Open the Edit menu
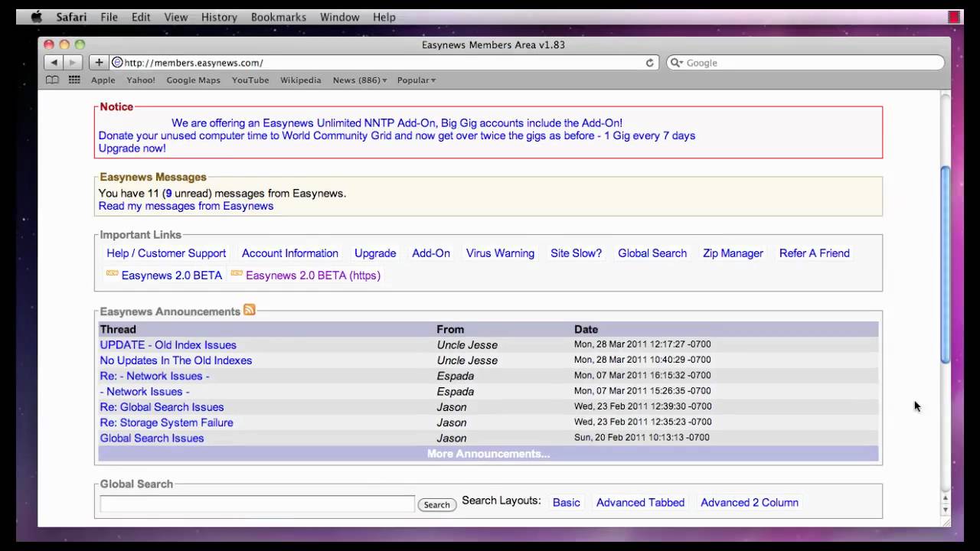The height and width of the screenshot is (551, 980). point(141,17)
